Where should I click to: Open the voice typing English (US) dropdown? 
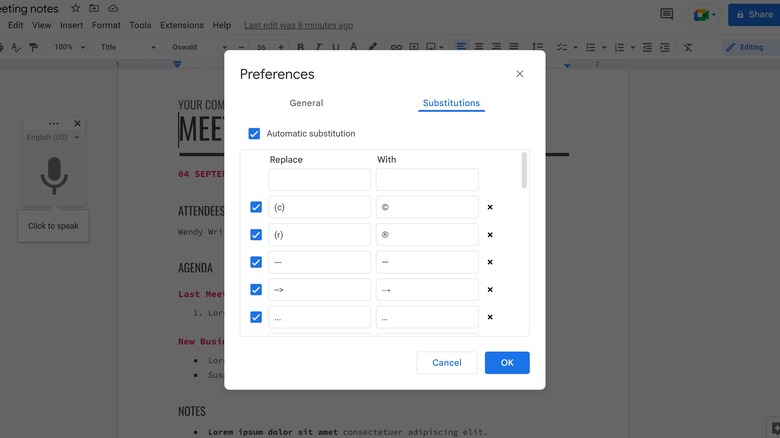tap(53, 137)
